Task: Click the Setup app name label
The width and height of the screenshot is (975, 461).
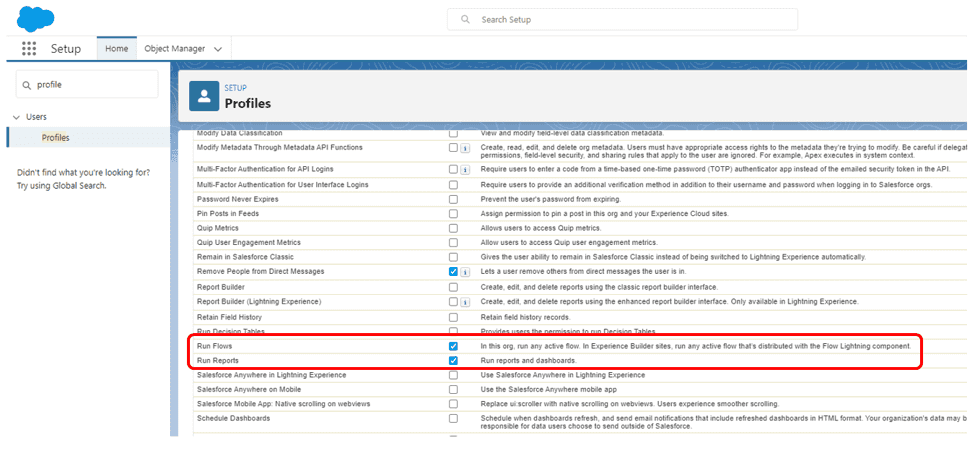Action: [66, 49]
